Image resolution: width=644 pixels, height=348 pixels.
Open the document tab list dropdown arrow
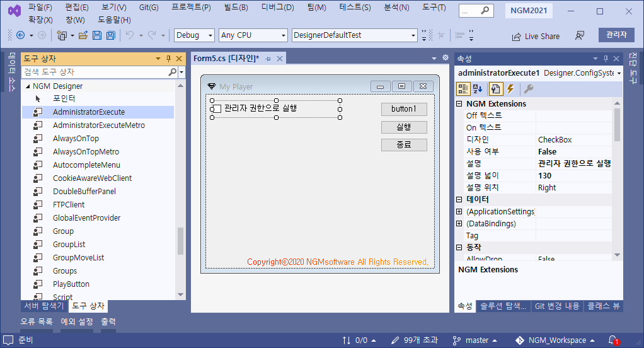click(434, 59)
